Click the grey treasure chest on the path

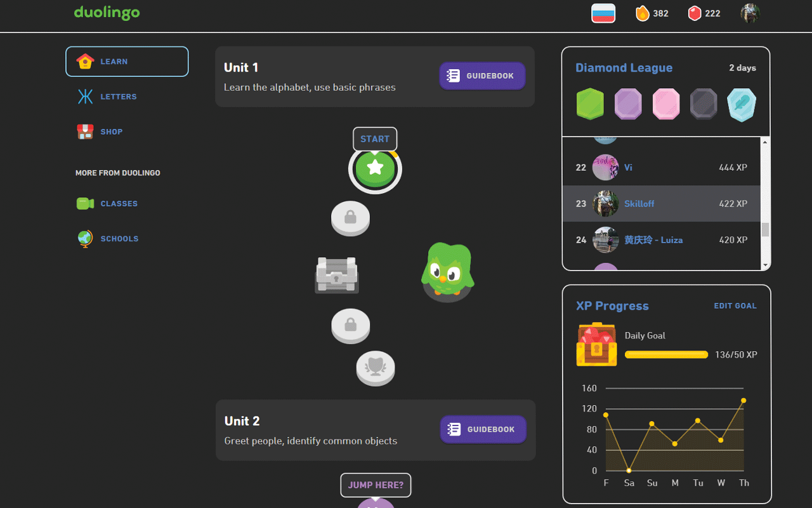click(x=337, y=275)
